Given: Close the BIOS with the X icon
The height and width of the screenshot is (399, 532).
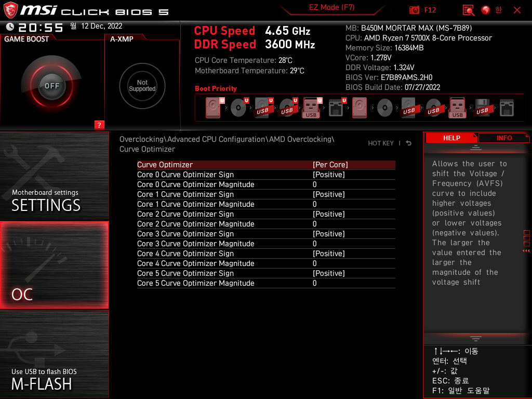Looking at the screenshot, I should click(517, 10).
